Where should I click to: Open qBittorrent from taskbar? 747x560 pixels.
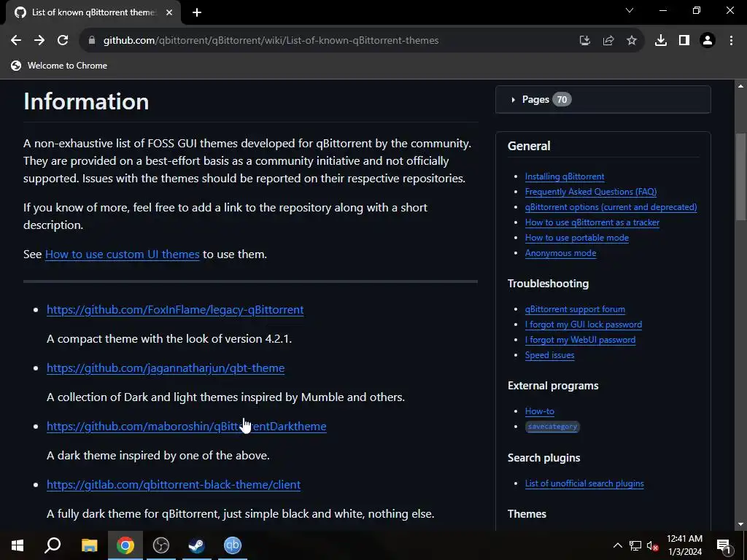(233, 545)
